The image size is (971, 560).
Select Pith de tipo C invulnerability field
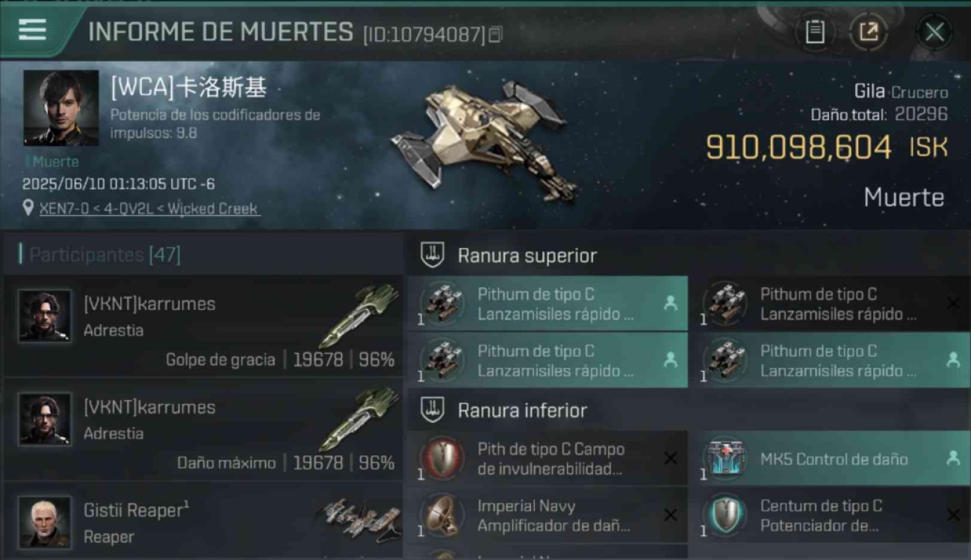click(547, 458)
